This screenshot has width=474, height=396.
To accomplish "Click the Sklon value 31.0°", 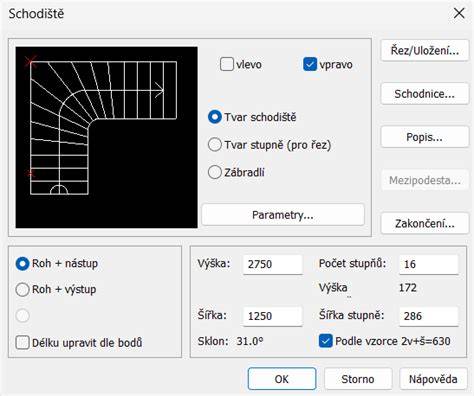I will coord(250,341).
